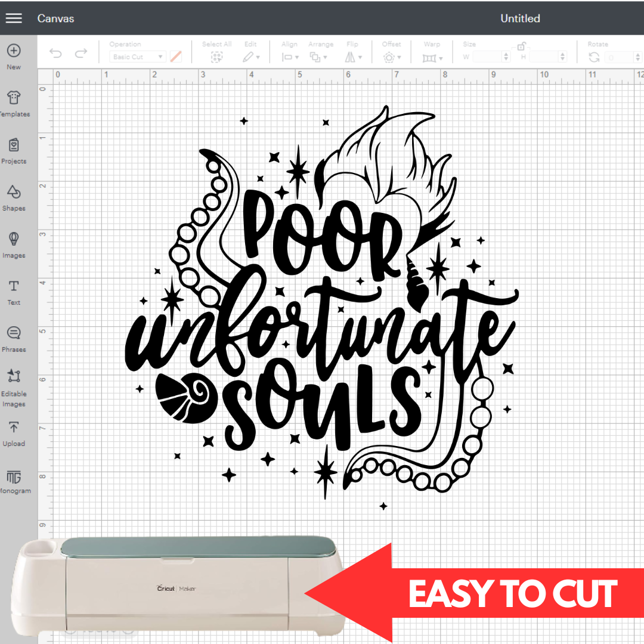The width and height of the screenshot is (644, 644).
Task: Click the Redo arrow
Action: [x=81, y=54]
